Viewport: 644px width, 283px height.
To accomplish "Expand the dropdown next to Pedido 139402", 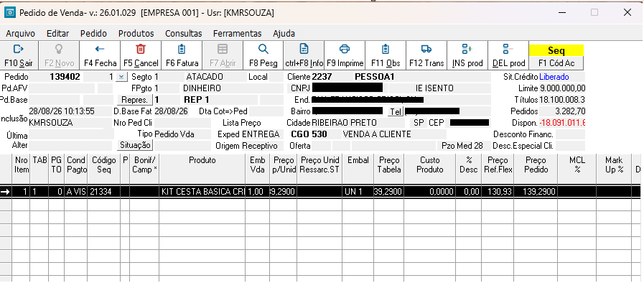I will pyautogui.click(x=121, y=77).
